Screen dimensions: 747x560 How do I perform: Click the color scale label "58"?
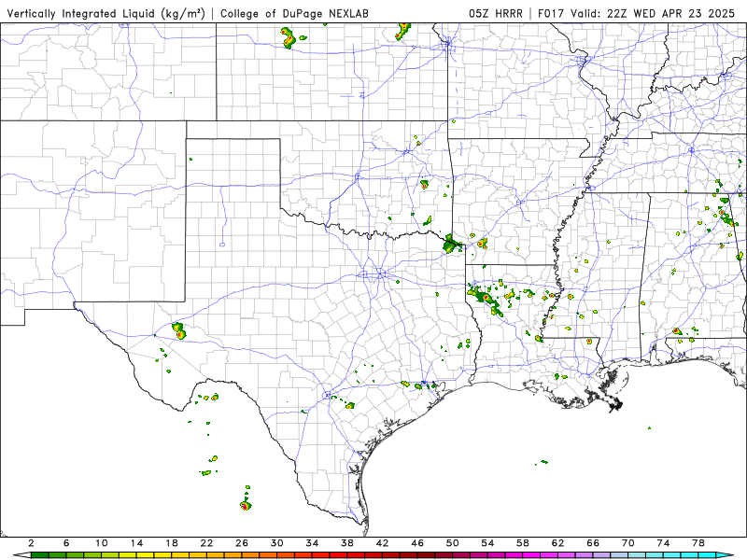tap(523, 543)
